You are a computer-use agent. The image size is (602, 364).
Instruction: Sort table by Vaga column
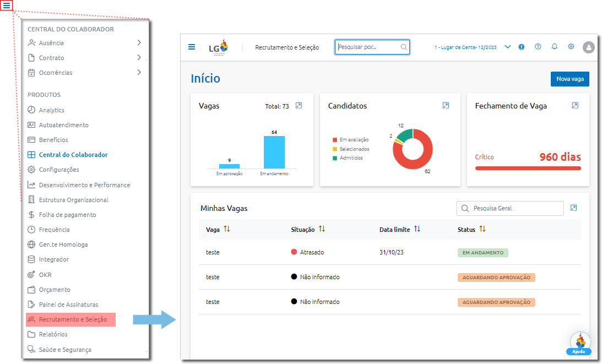(x=226, y=229)
